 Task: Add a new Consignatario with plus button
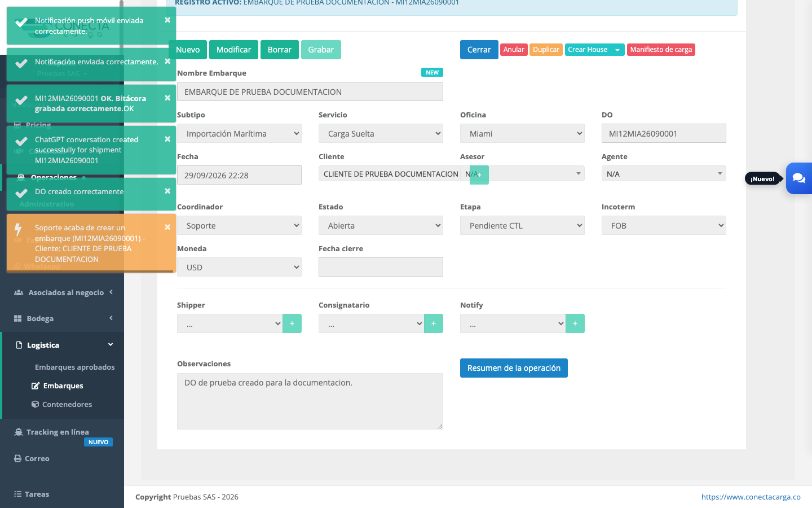click(x=434, y=323)
